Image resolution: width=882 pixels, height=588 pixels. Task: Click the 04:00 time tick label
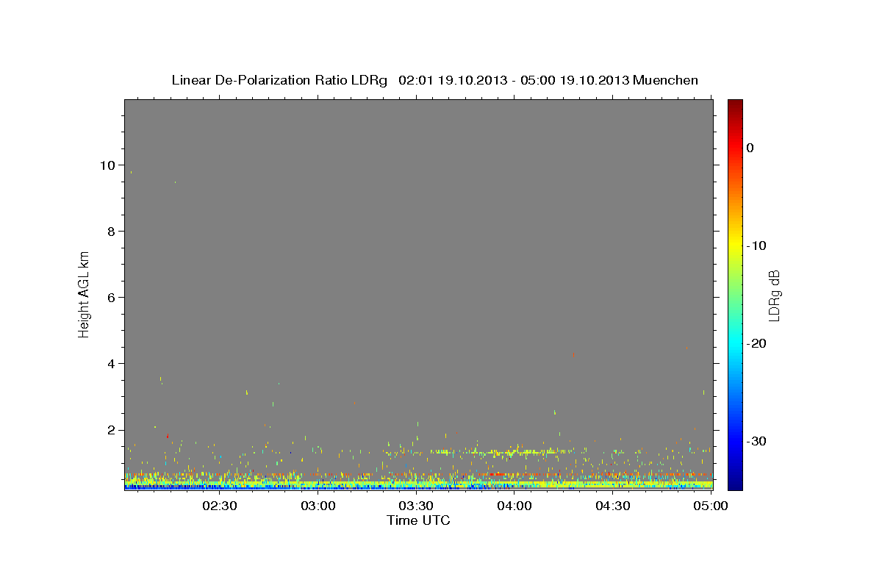(515, 506)
